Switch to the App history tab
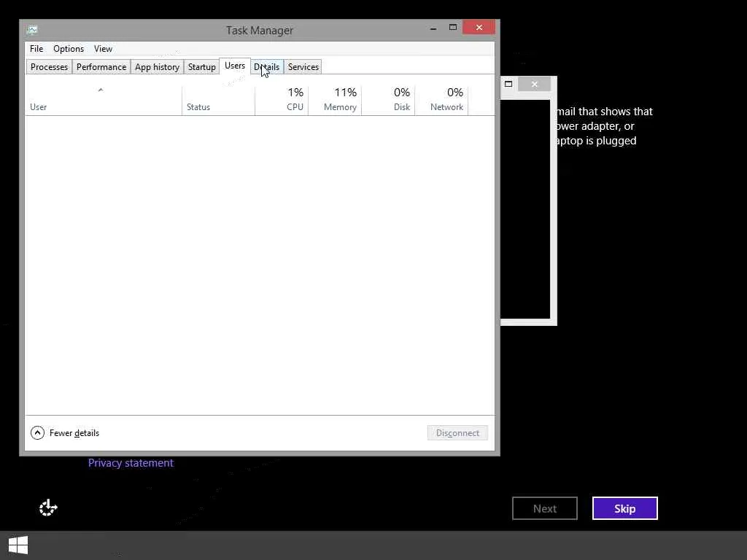Viewport: 747px width, 560px height. point(158,67)
